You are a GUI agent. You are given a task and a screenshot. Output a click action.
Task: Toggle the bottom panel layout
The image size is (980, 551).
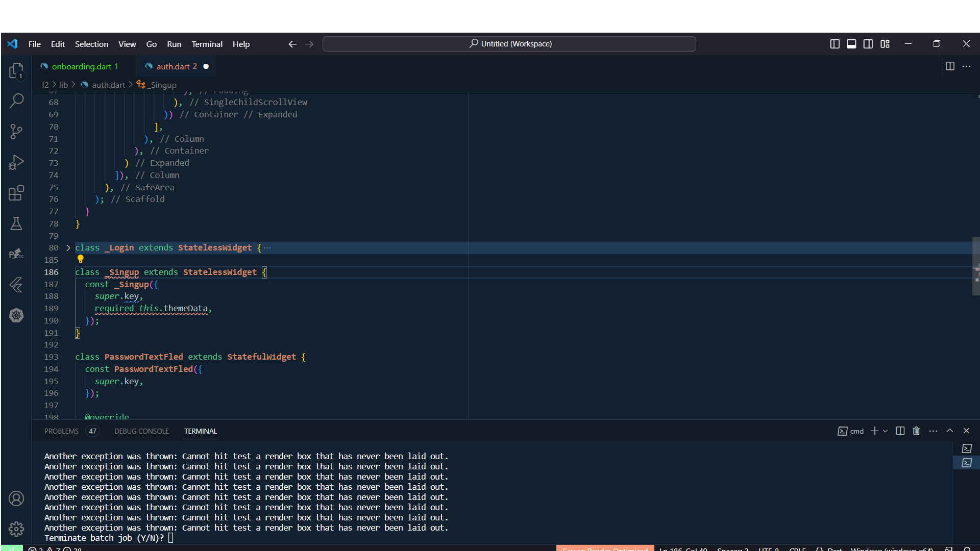(851, 44)
